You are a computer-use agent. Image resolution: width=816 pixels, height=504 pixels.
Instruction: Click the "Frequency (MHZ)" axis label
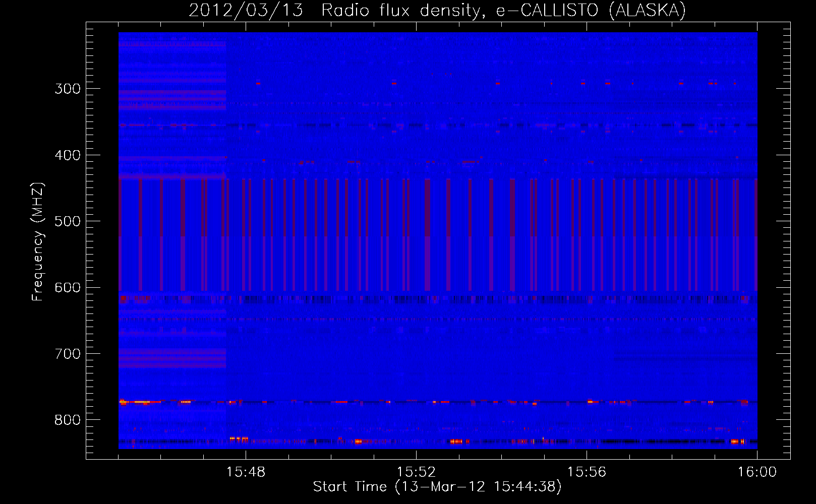37,242
